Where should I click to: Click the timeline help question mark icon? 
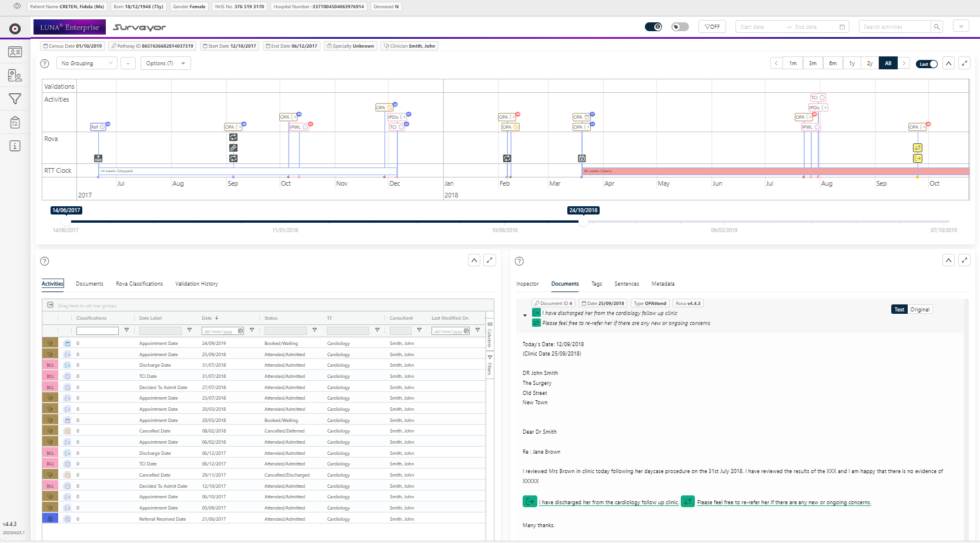point(45,63)
